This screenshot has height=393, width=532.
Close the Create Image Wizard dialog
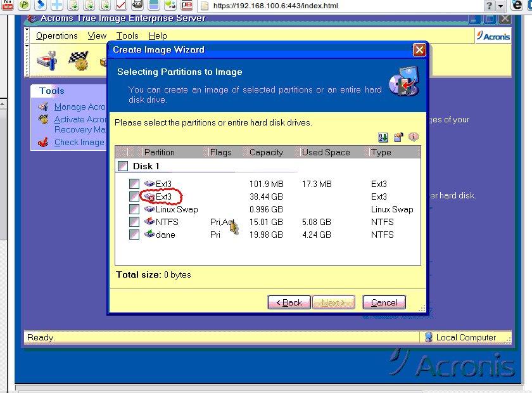point(419,50)
